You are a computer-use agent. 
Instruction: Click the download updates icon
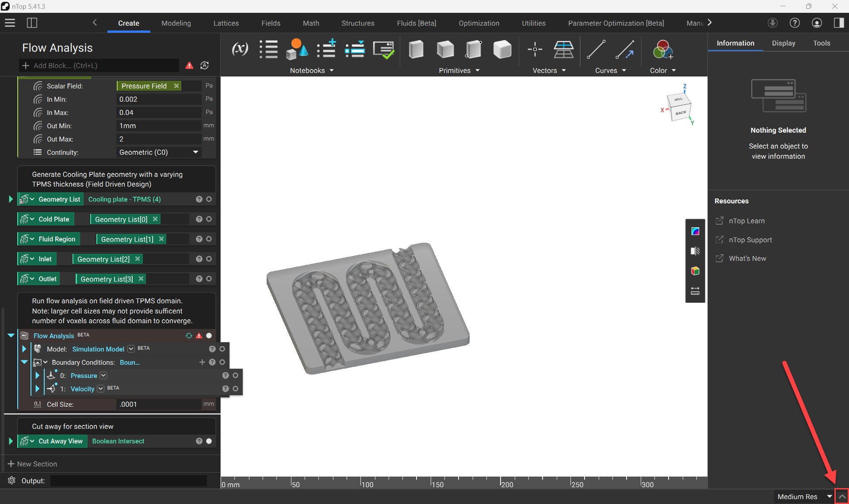773,23
